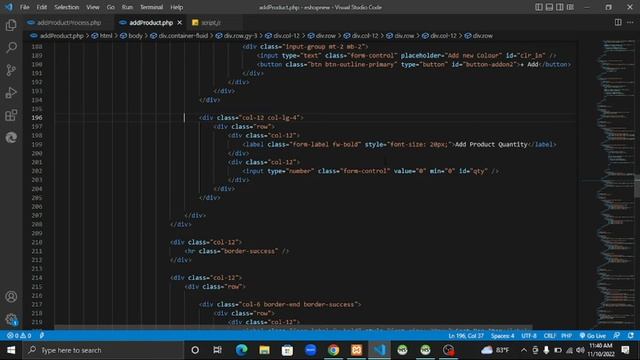Open File Explorer from taskbar
The width and height of the screenshot is (640, 360).
[264, 350]
